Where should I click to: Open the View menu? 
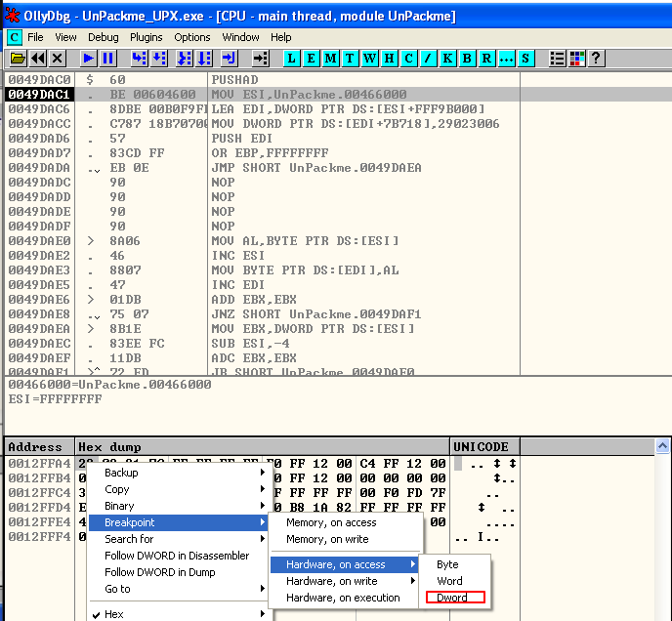click(x=65, y=38)
